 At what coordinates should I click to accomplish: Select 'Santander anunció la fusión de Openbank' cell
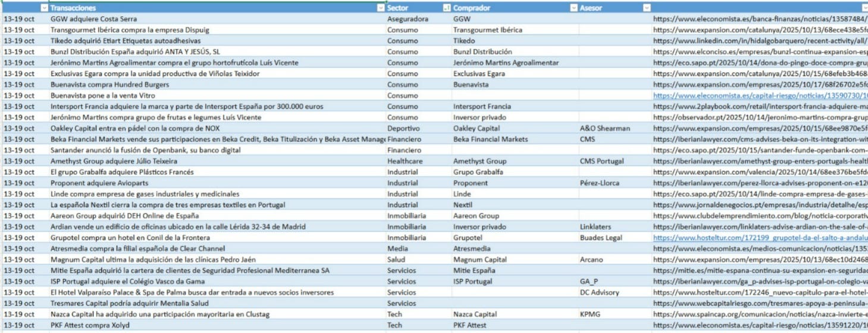pyautogui.click(x=217, y=150)
